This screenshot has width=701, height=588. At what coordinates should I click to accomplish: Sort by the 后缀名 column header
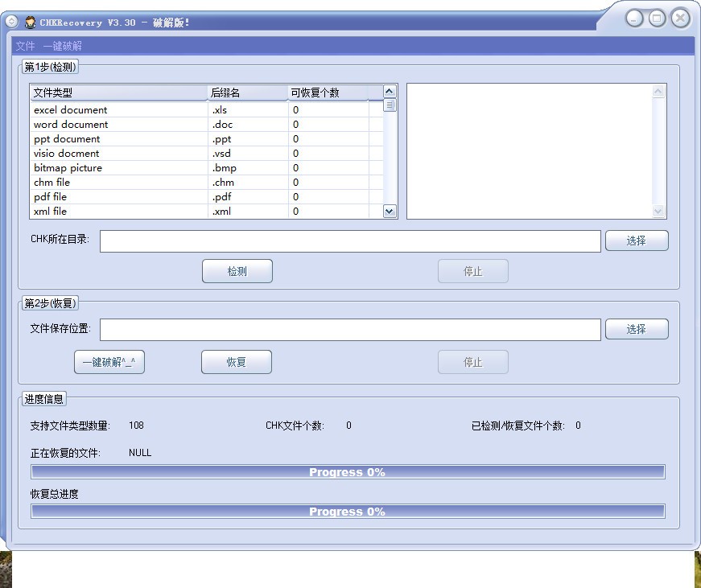tap(248, 93)
